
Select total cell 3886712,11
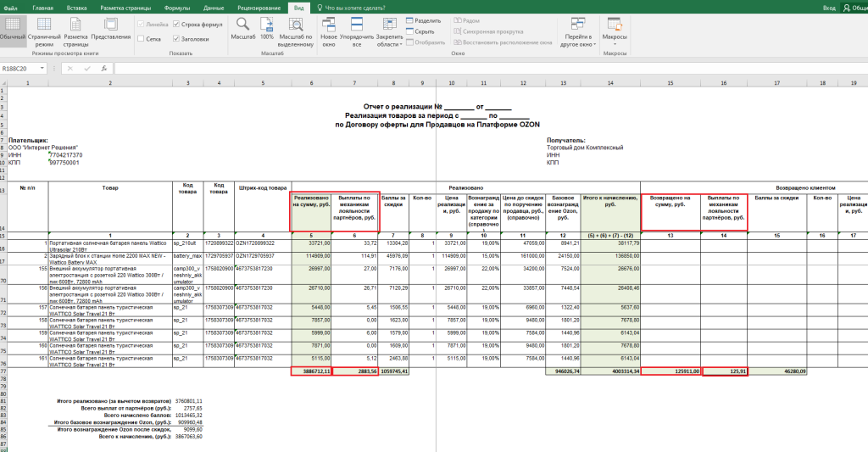click(x=311, y=371)
